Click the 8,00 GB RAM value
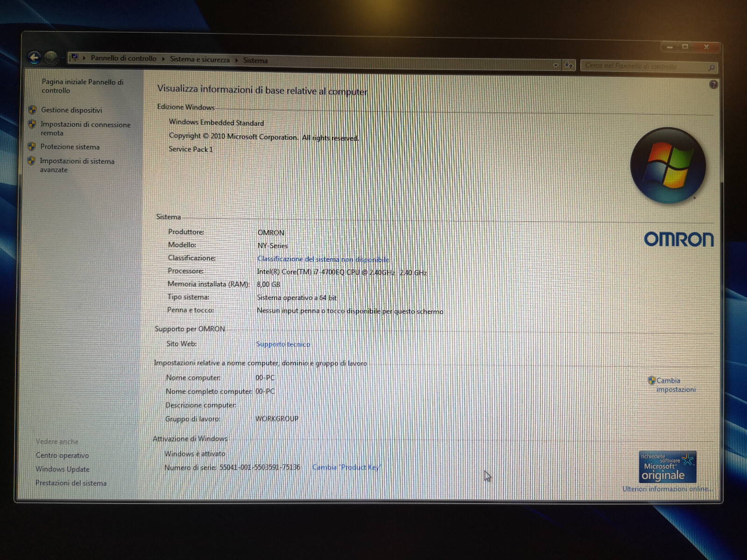 click(268, 284)
